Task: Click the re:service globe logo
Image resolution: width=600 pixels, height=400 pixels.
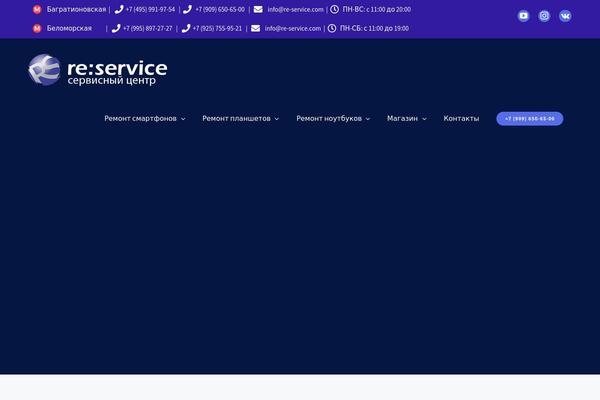Action: (x=44, y=70)
